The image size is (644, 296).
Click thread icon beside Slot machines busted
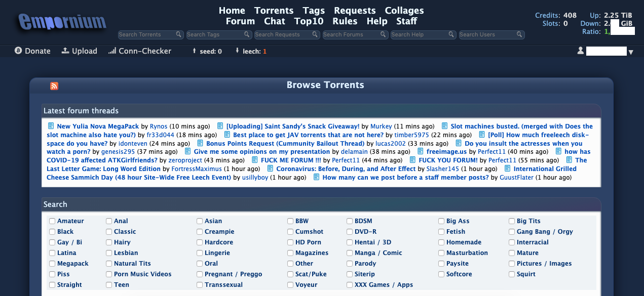444,126
